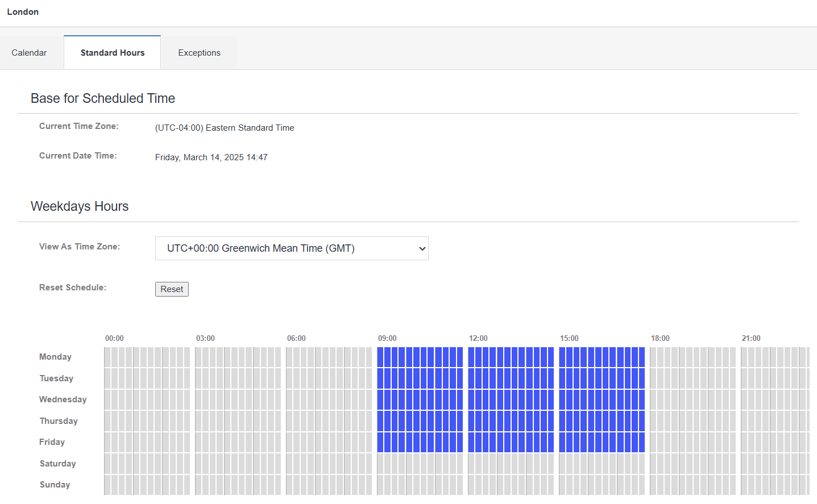Screen dimensions: 817x504
Task: Enable Thursday's 18:00 quarter-hour cell
Action: click(653, 421)
